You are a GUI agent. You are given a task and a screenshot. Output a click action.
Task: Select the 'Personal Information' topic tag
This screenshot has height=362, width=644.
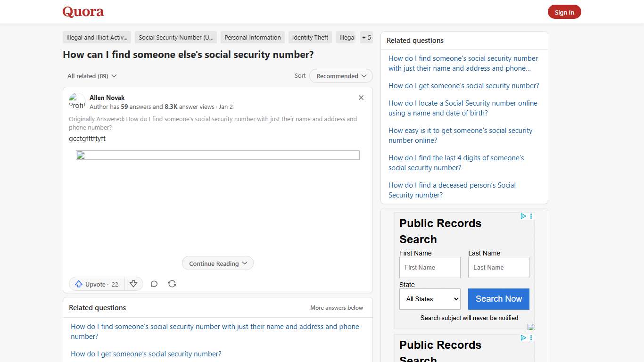[x=252, y=37]
